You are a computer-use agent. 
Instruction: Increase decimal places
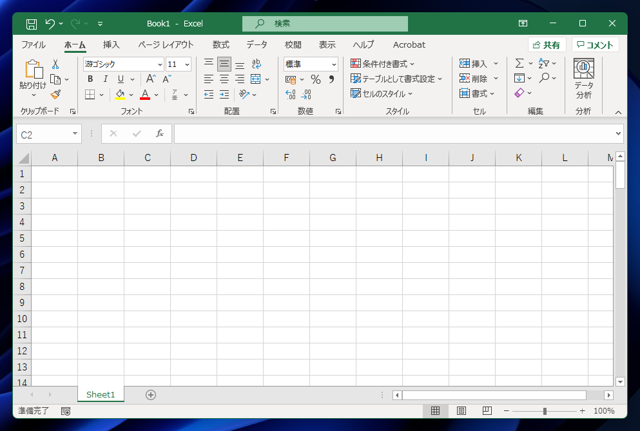click(x=291, y=95)
